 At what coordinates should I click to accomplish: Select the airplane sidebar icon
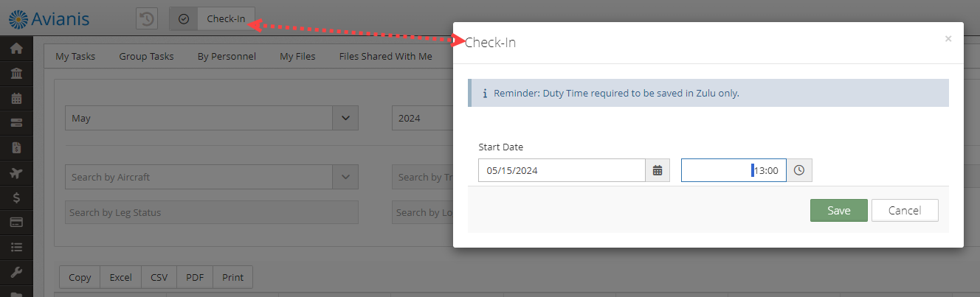tap(16, 172)
